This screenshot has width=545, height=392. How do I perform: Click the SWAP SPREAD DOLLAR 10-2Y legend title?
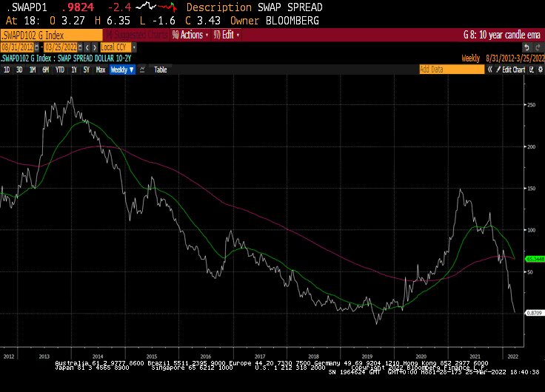[94, 58]
